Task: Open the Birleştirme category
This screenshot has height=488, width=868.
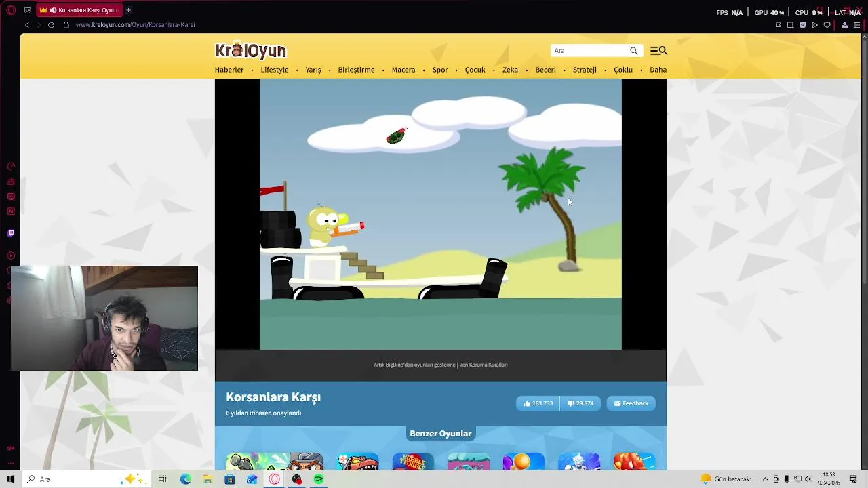Action: pos(356,70)
